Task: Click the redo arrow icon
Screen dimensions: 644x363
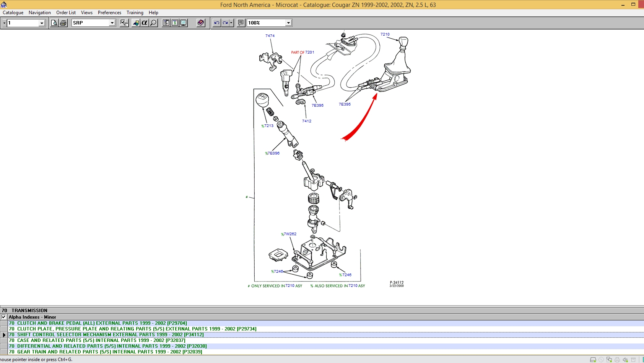Action: click(225, 23)
